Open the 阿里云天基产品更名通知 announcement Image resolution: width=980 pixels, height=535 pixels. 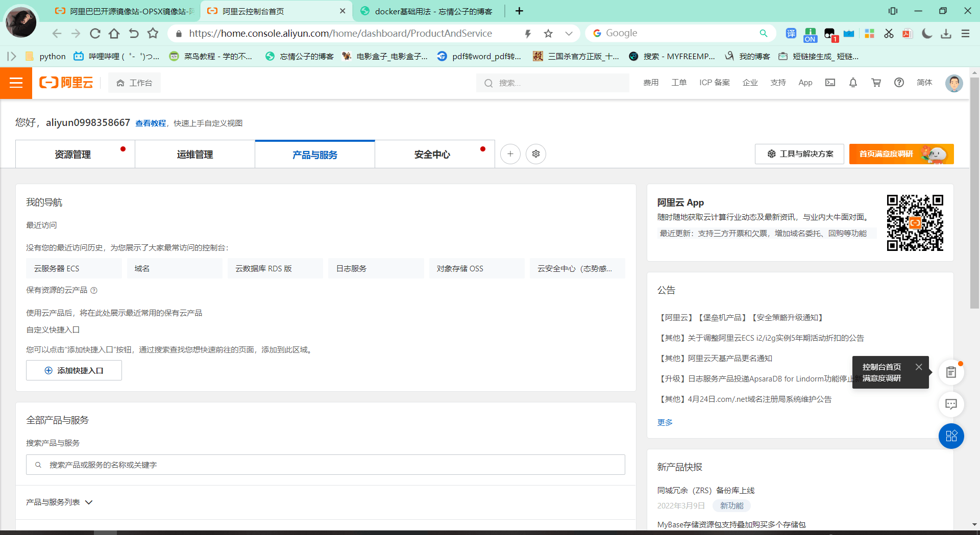(x=715, y=359)
